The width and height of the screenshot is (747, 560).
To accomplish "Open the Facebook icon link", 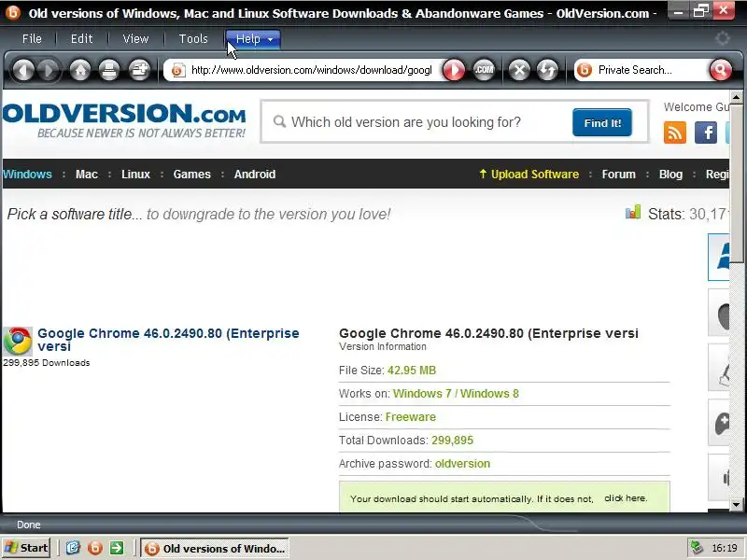I will pyautogui.click(x=706, y=132).
